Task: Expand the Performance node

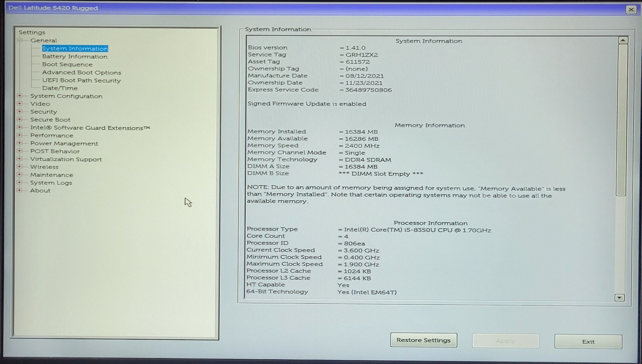Action: pyautogui.click(x=20, y=135)
